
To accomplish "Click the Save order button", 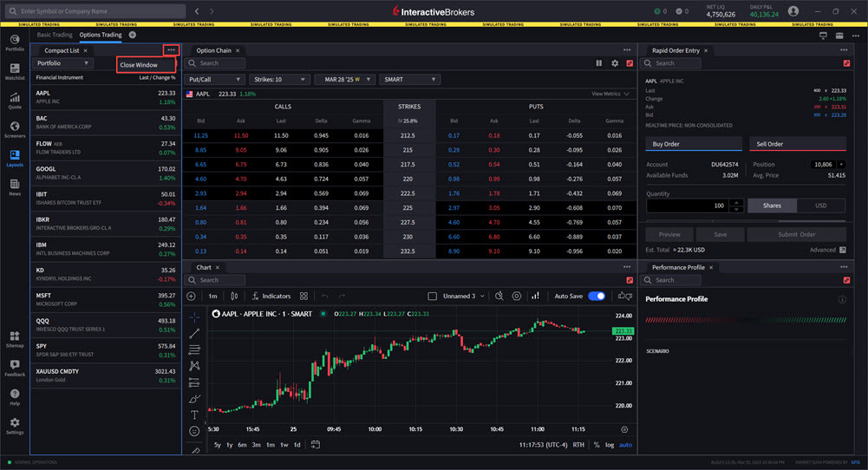I will point(721,235).
